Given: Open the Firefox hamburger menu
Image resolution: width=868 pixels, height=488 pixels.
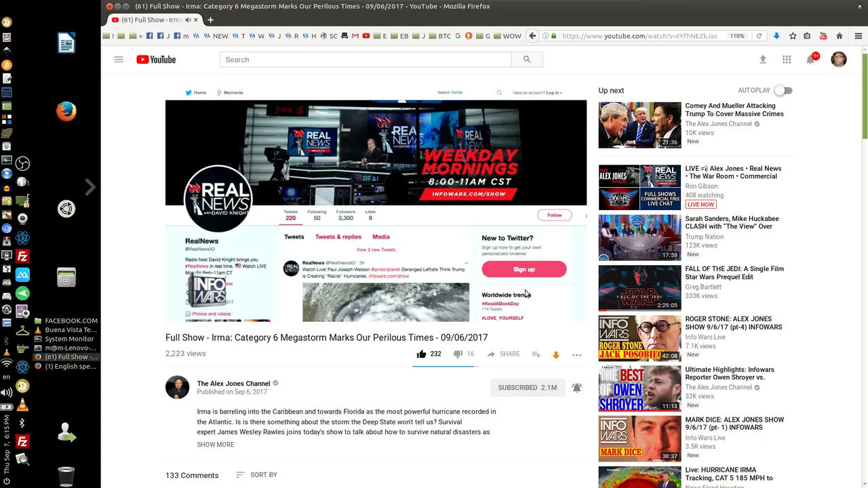Looking at the screenshot, I should pyautogui.click(x=859, y=36).
